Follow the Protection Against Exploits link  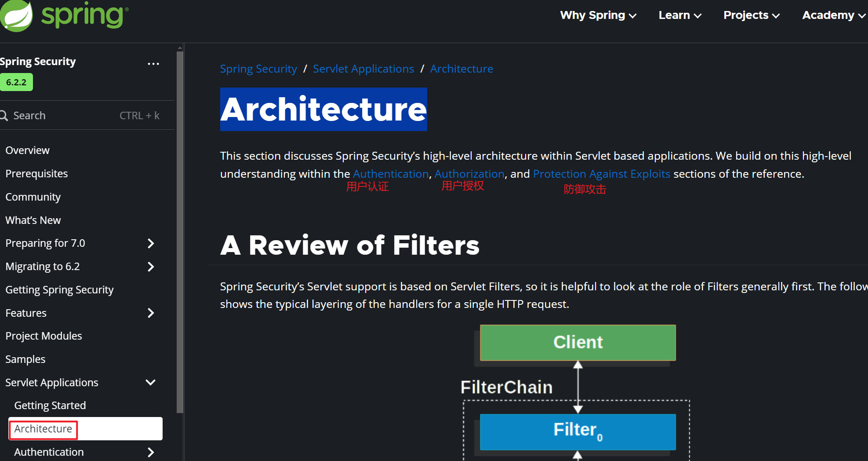602,174
